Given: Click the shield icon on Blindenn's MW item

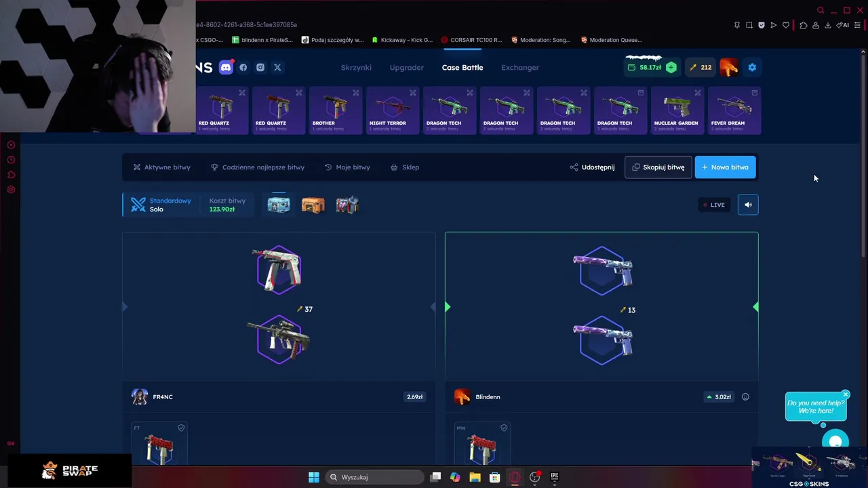Looking at the screenshot, I should pyautogui.click(x=504, y=428).
